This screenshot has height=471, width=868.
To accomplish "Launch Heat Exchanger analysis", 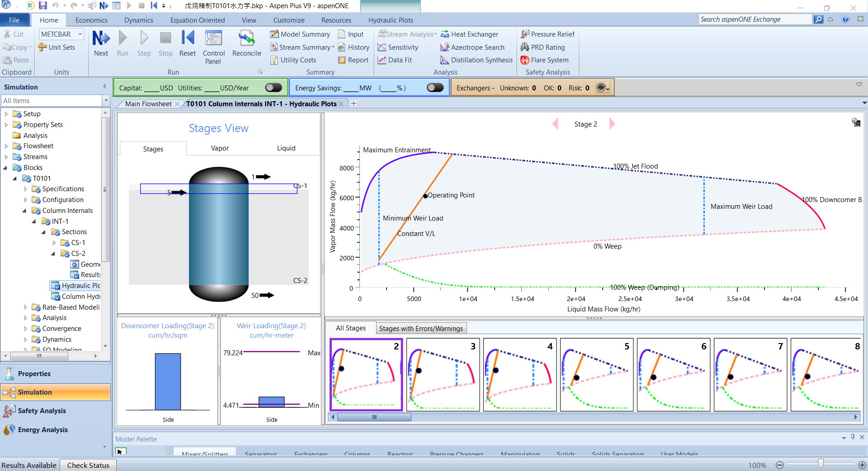I will click(x=469, y=34).
